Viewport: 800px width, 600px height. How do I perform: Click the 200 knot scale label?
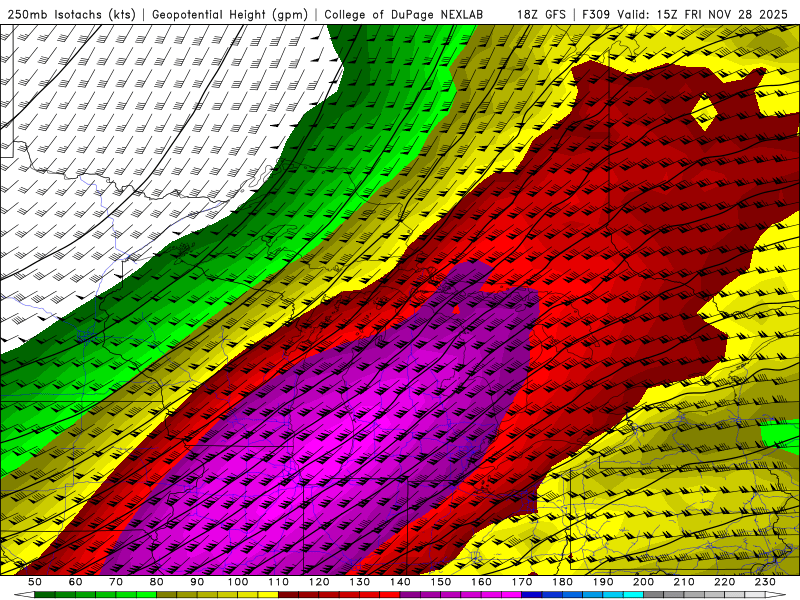pos(643,582)
